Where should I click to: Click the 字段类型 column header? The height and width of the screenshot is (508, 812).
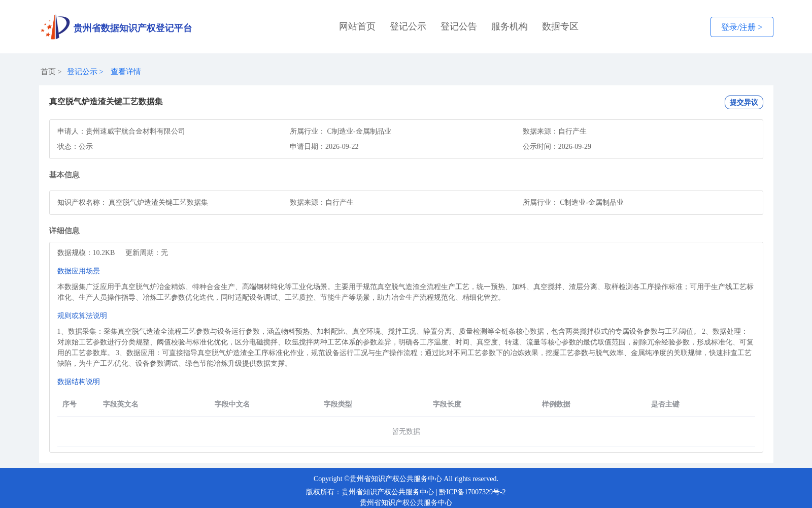pos(338,404)
